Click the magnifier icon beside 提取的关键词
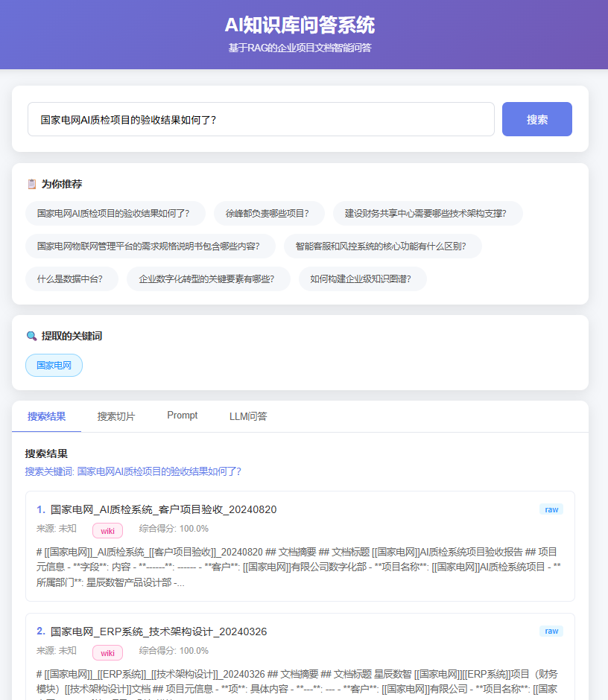 [31, 336]
